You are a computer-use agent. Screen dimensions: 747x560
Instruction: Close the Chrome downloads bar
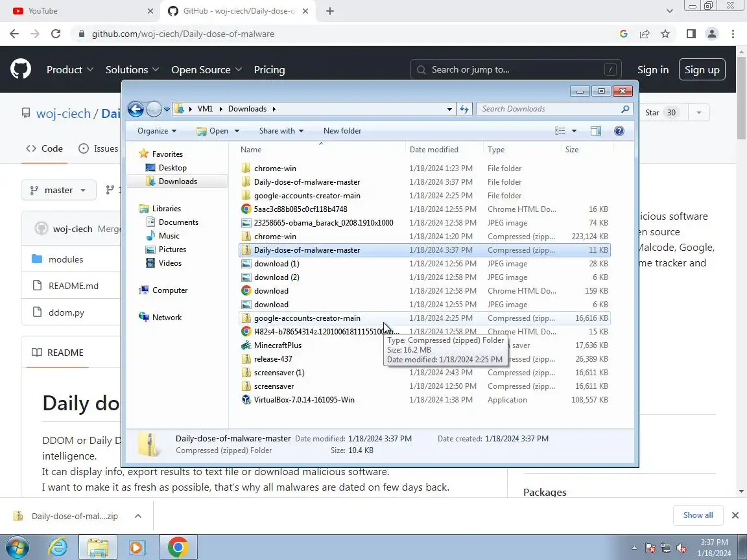point(735,515)
